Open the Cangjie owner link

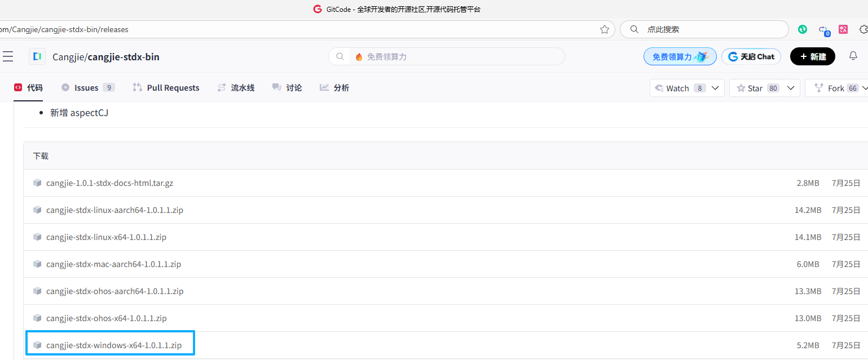[x=68, y=57]
